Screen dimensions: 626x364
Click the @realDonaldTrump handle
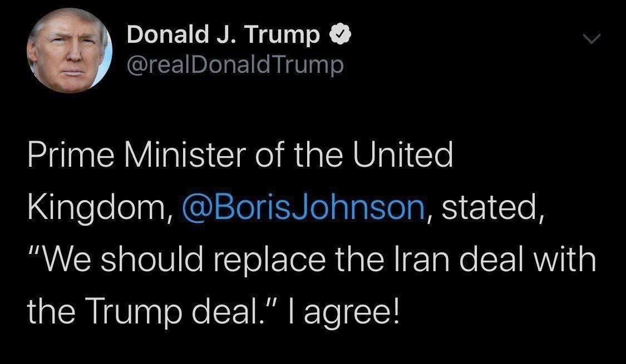coord(235,66)
